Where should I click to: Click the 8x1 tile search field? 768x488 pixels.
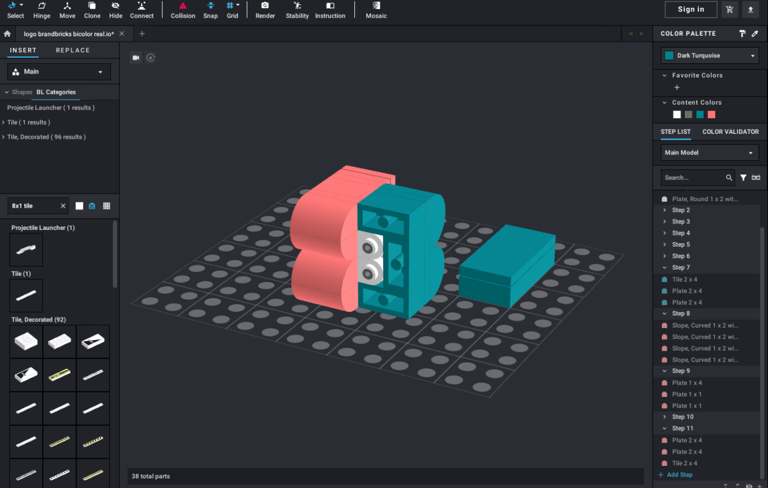click(x=34, y=206)
